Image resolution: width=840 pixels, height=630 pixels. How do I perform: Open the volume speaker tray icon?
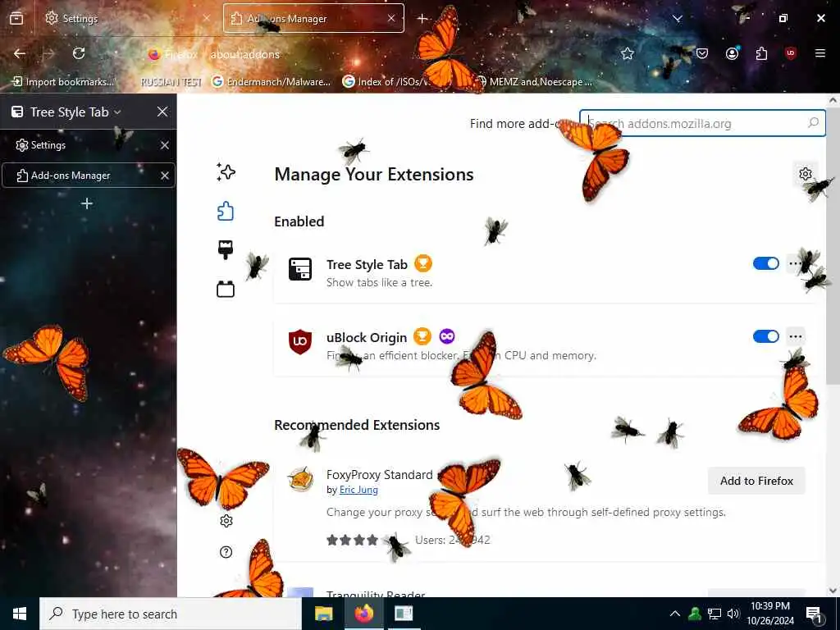733,614
